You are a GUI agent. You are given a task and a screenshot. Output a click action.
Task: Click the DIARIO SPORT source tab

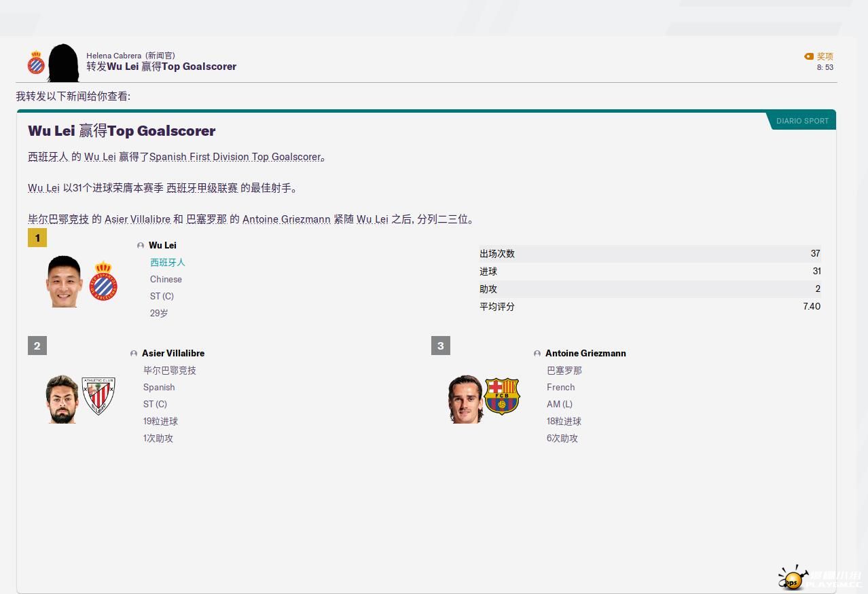802,121
